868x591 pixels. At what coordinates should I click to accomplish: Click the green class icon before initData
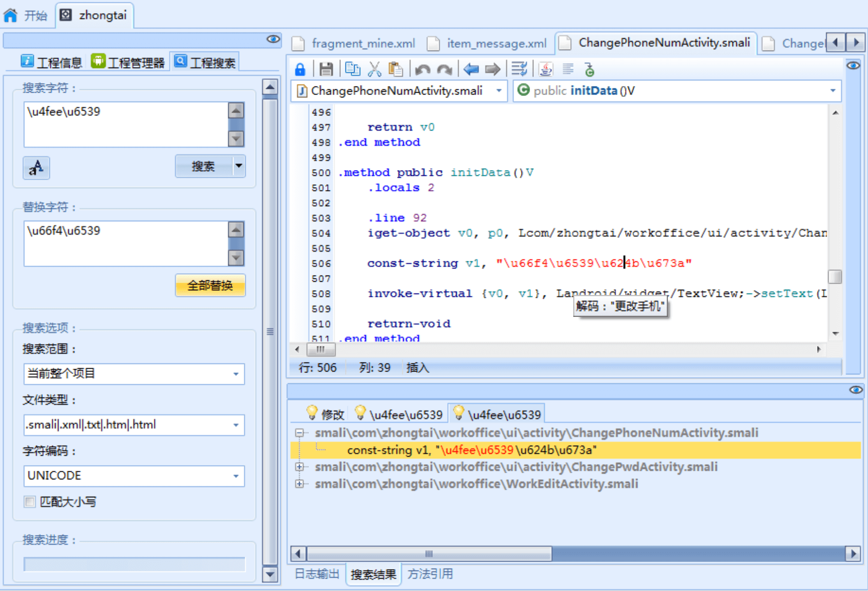523,90
